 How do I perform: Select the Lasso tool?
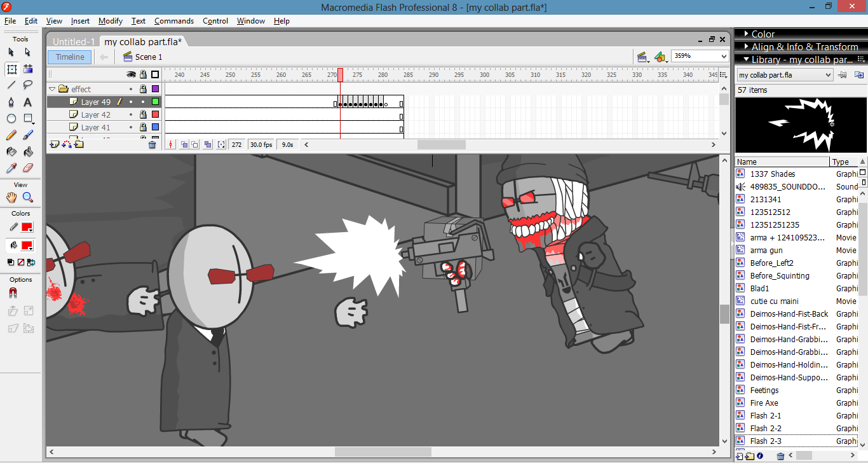tap(28, 85)
